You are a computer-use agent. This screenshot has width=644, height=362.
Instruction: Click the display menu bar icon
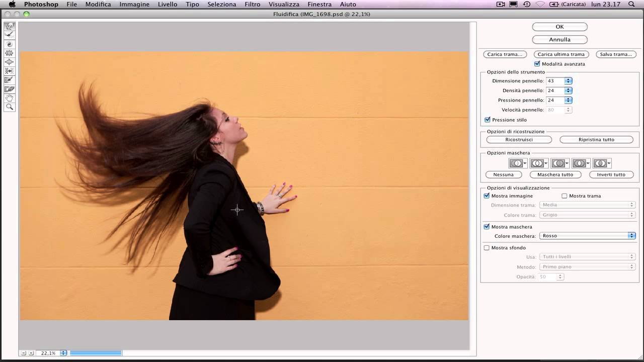[514, 4]
